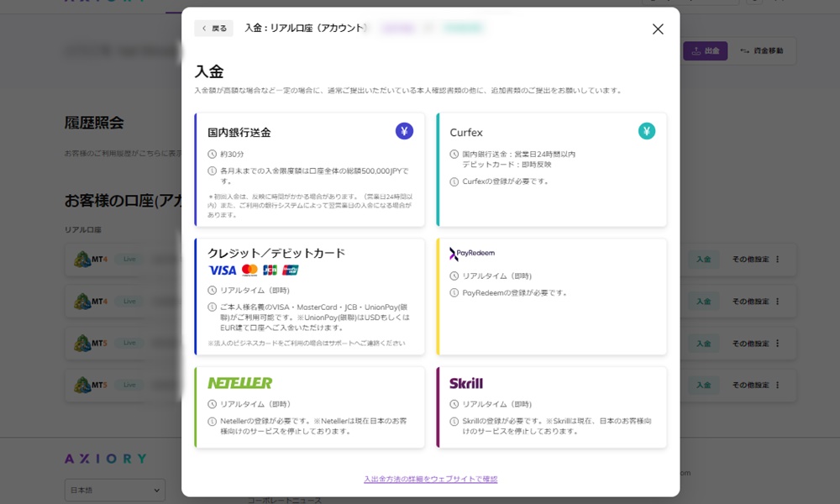Click the yen badge on 国内銀行送金 card
Image resolution: width=840 pixels, height=504 pixels.
tap(403, 131)
